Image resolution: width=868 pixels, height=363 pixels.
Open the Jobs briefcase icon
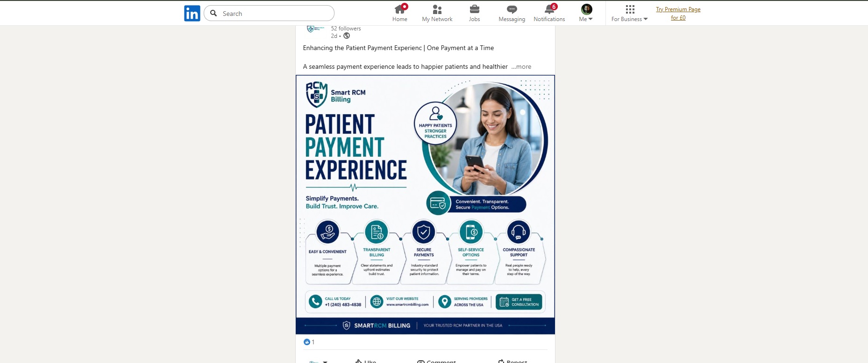(474, 9)
